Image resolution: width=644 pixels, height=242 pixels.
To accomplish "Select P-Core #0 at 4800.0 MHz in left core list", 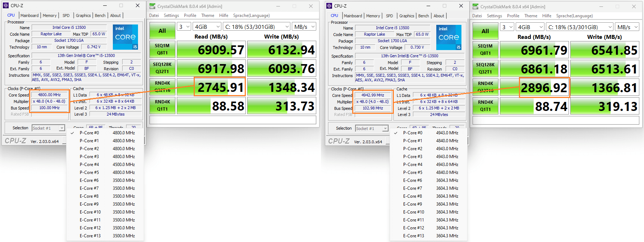I will (105, 133).
